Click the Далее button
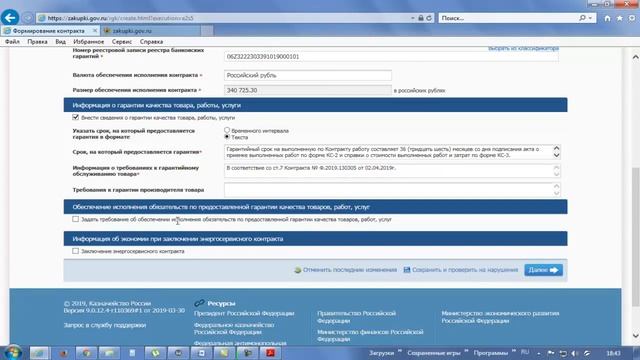Screen dimensions: 640x360 pos(543,270)
